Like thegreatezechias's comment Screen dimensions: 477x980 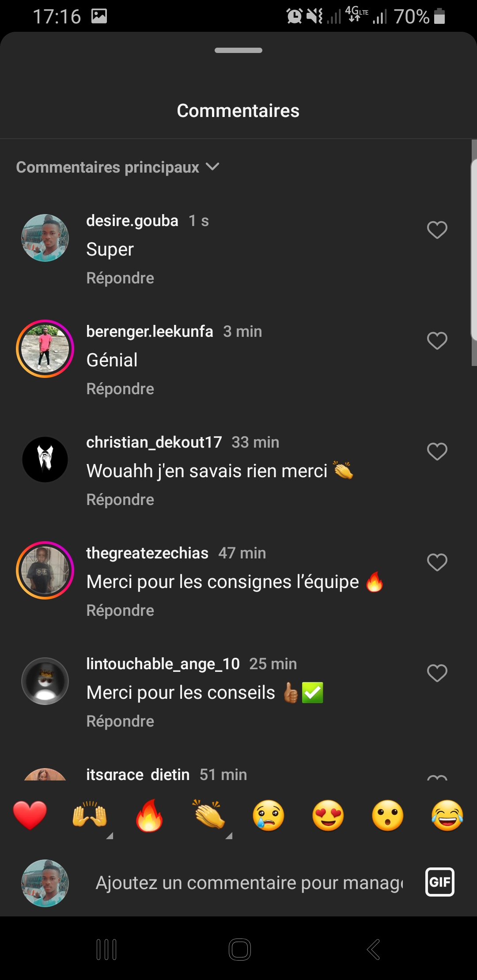click(x=437, y=562)
